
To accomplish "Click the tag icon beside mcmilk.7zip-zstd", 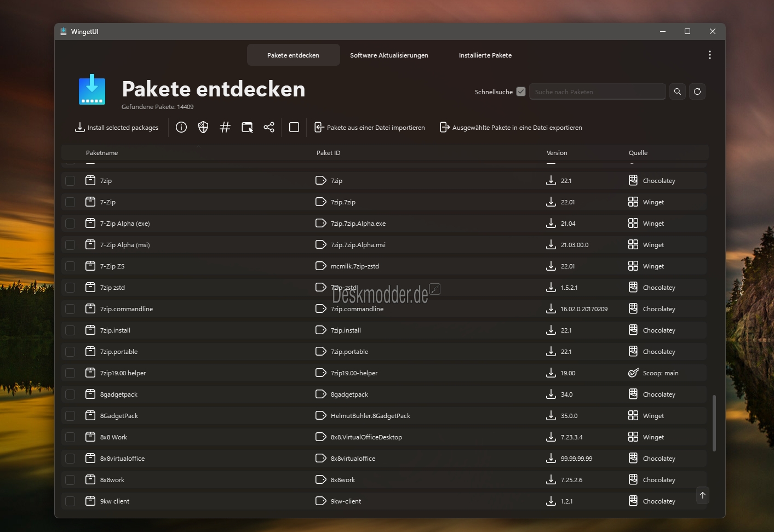I will [321, 266].
